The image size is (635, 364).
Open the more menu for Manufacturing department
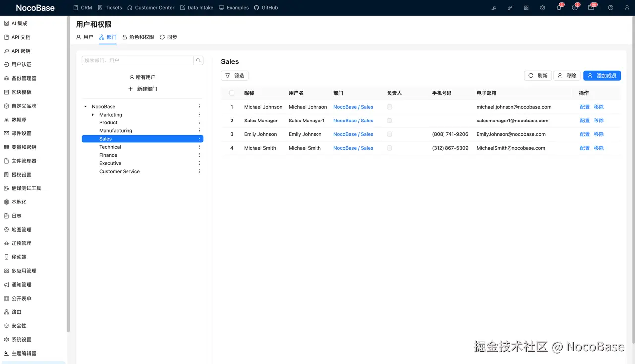pyautogui.click(x=200, y=131)
